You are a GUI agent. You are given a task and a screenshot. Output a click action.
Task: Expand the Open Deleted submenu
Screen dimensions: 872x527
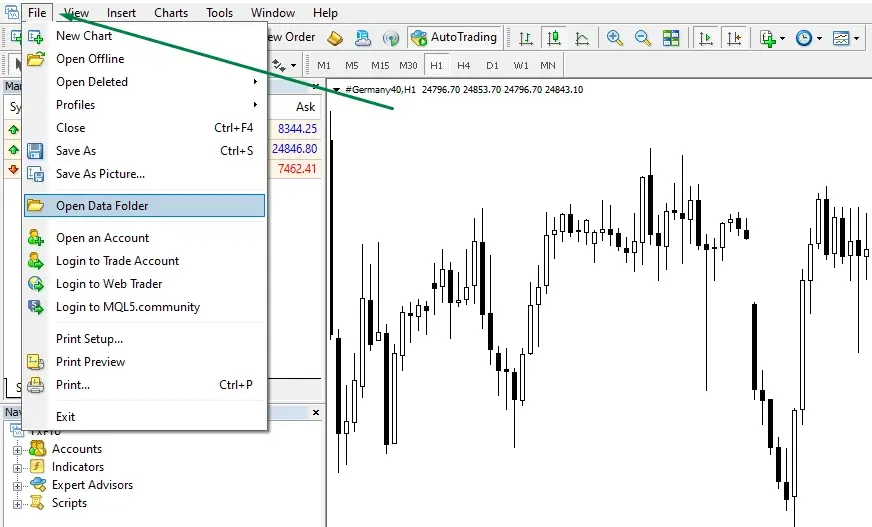pos(145,82)
